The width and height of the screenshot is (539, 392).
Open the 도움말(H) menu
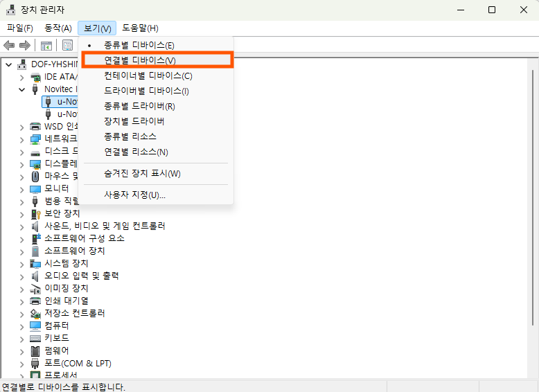pyautogui.click(x=140, y=28)
